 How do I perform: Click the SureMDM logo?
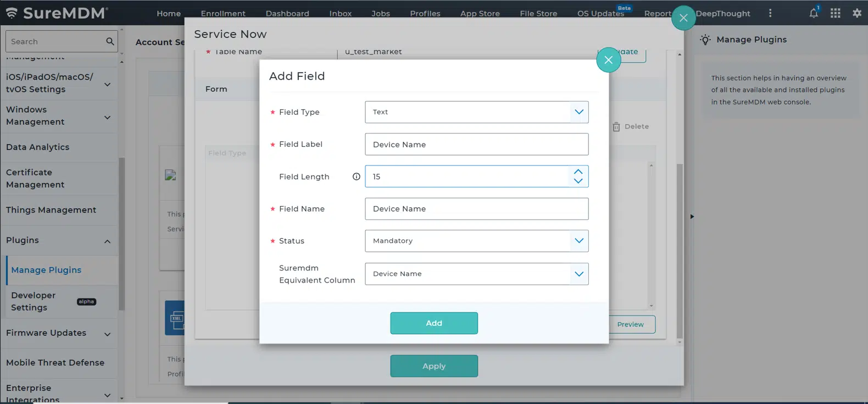[57, 13]
